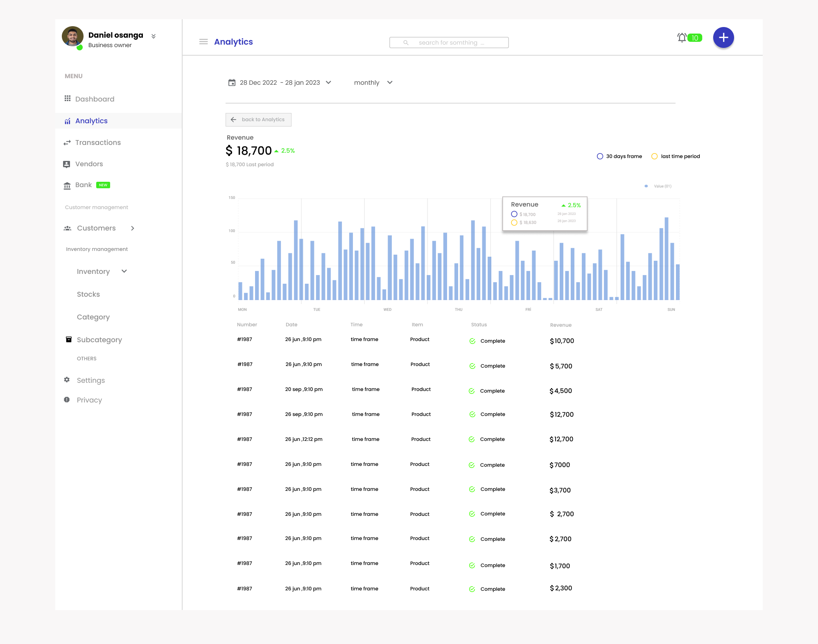Click the back to Analytics button
The height and width of the screenshot is (644, 818).
[x=258, y=120]
